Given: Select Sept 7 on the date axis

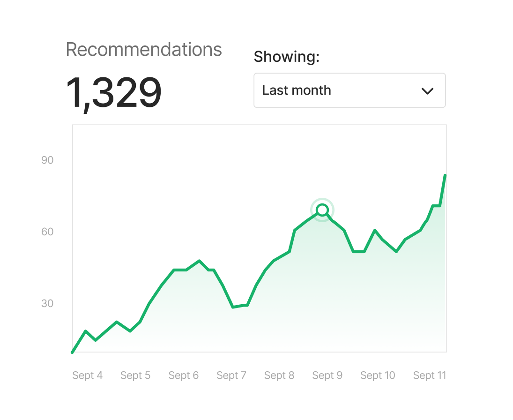Looking at the screenshot, I should (231, 375).
